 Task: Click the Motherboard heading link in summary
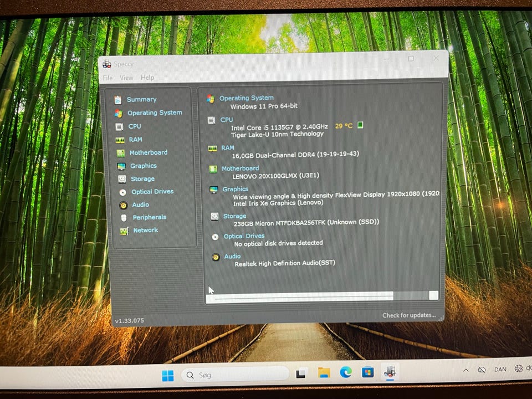[240, 168]
